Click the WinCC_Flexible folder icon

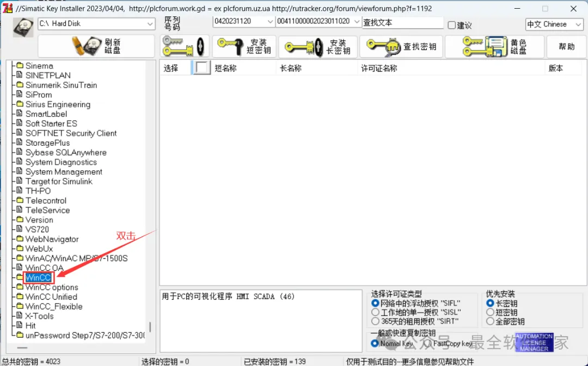click(x=20, y=306)
